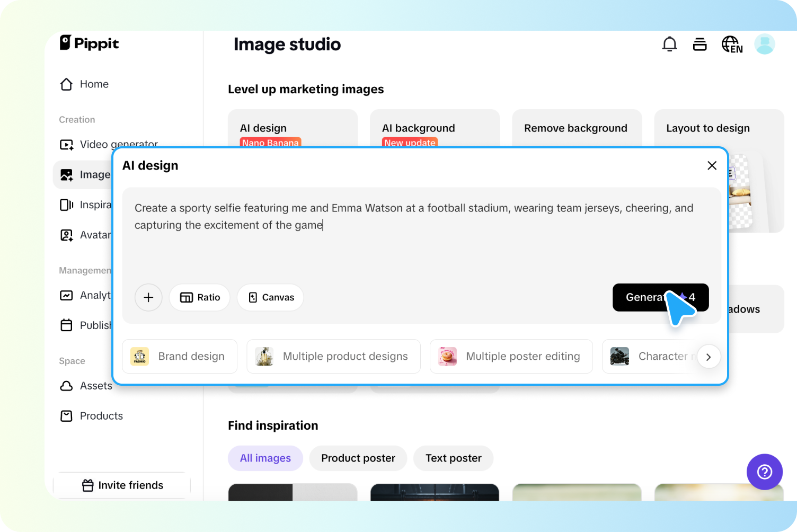The height and width of the screenshot is (532, 797).
Task: Select the All images filter
Action: pyautogui.click(x=265, y=458)
